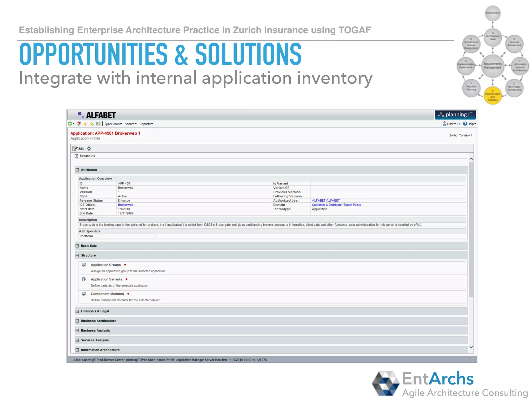Select the APP-4501 ID value

pyautogui.click(x=125, y=183)
